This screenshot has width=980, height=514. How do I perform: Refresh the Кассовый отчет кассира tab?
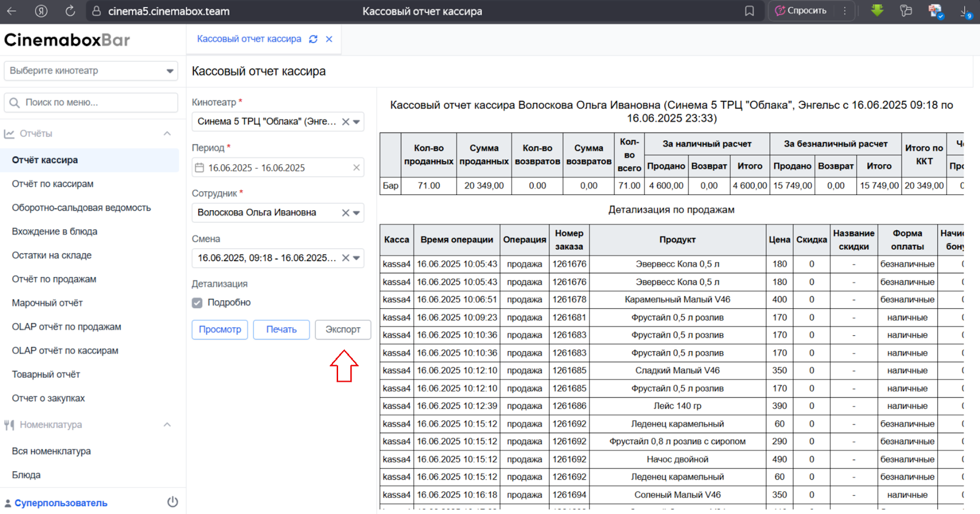314,39
